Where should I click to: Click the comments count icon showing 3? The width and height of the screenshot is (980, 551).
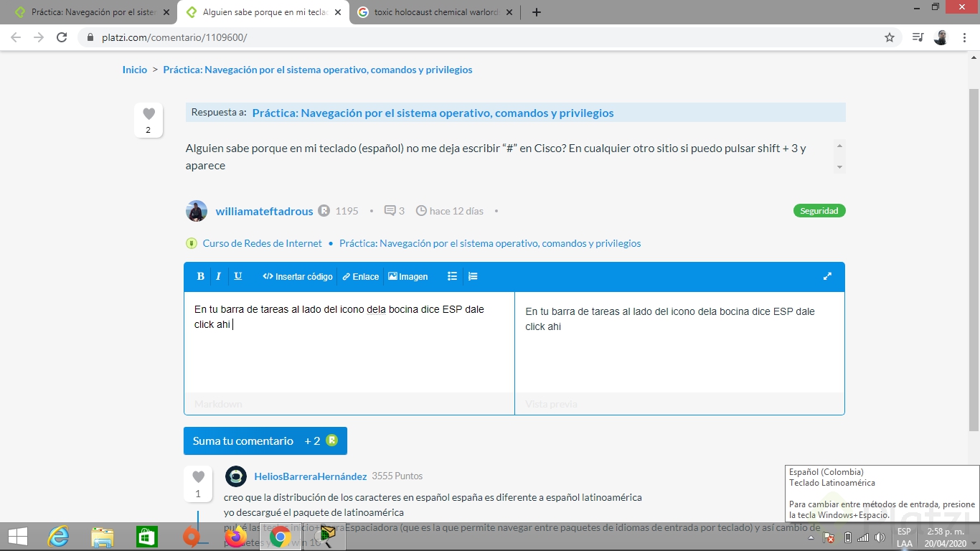(390, 211)
